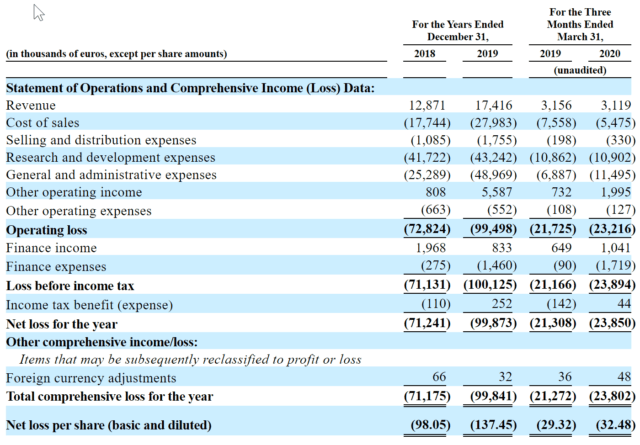Click the '(unaudited)' header note

coord(580,70)
